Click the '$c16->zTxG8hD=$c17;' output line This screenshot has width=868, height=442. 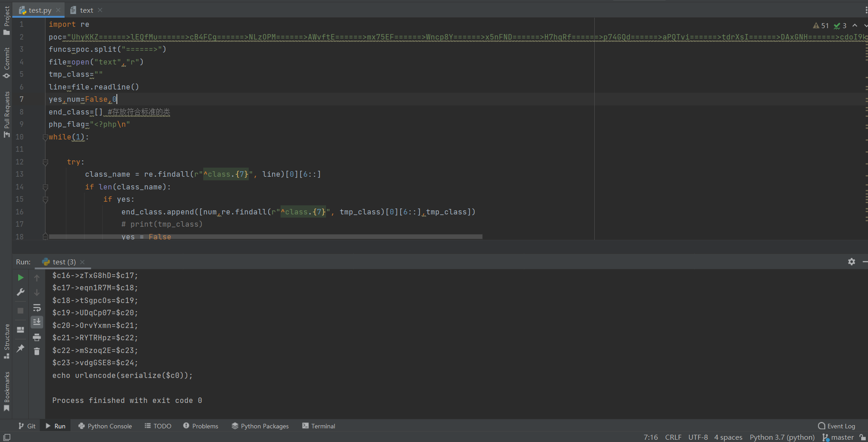click(95, 276)
